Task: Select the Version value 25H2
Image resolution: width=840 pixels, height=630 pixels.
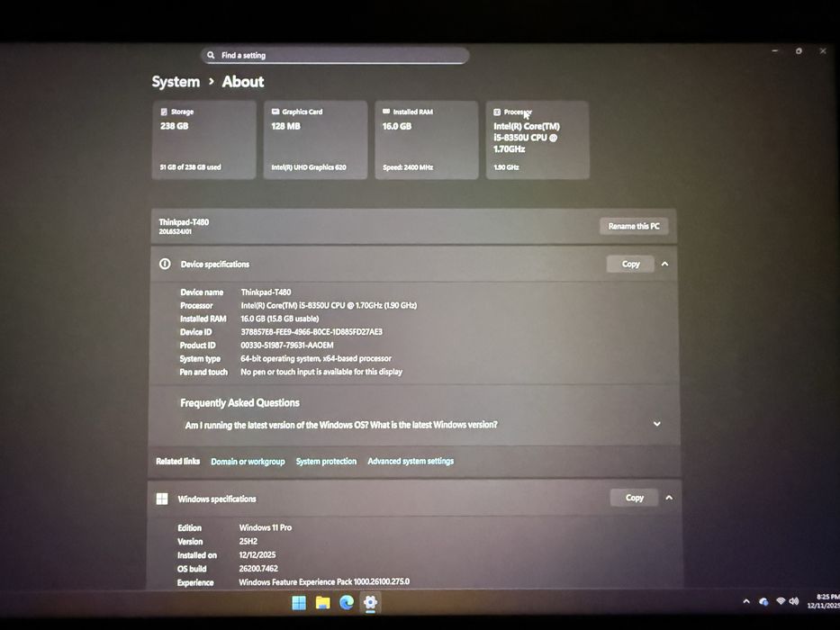Action: 248,541
